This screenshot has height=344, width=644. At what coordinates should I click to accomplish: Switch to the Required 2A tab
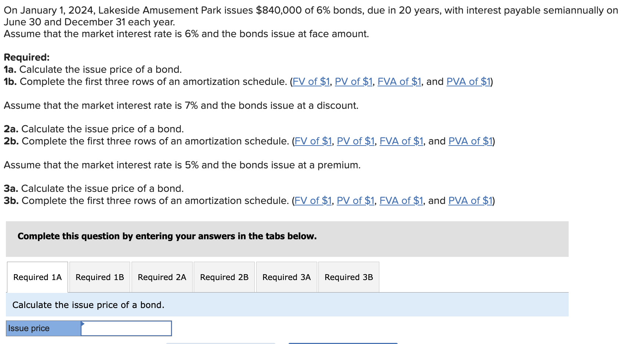(162, 277)
